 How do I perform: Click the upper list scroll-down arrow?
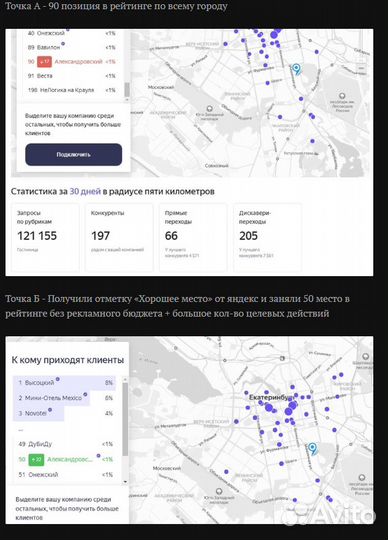click(x=127, y=100)
